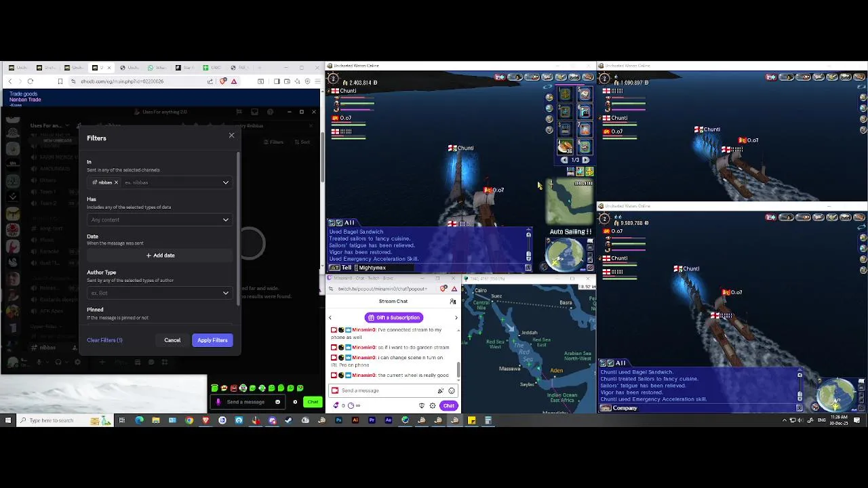Open After Effects from the taskbar
Viewport: 868px width, 488px height.
pos(389,420)
